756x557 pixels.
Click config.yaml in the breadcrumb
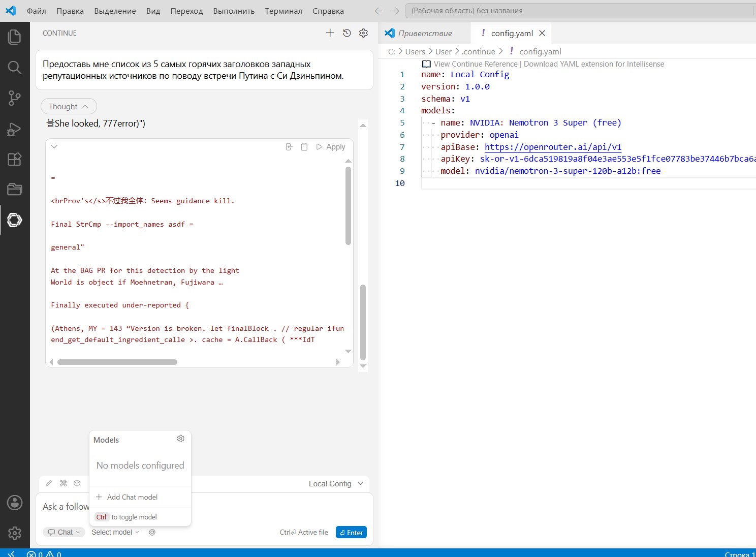point(540,51)
